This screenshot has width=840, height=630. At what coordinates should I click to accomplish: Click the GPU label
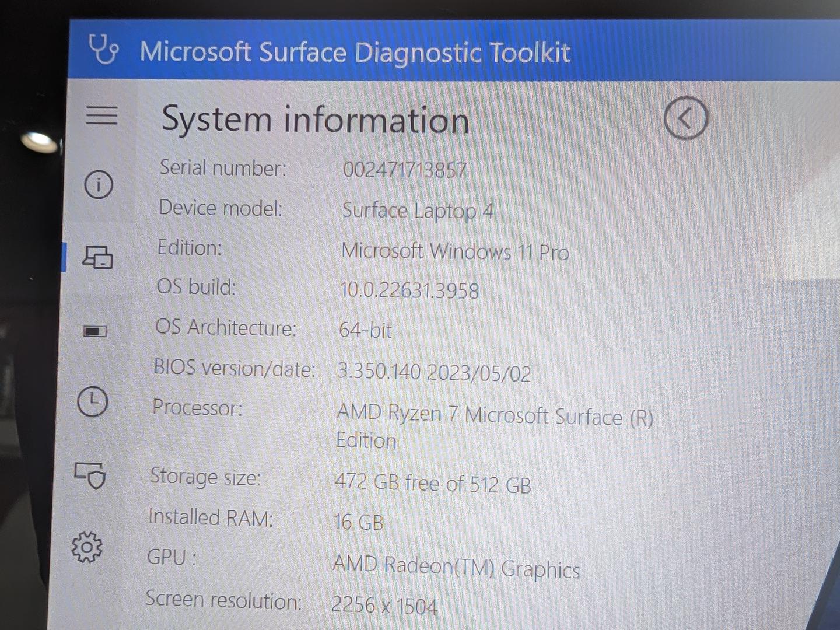pos(171,557)
